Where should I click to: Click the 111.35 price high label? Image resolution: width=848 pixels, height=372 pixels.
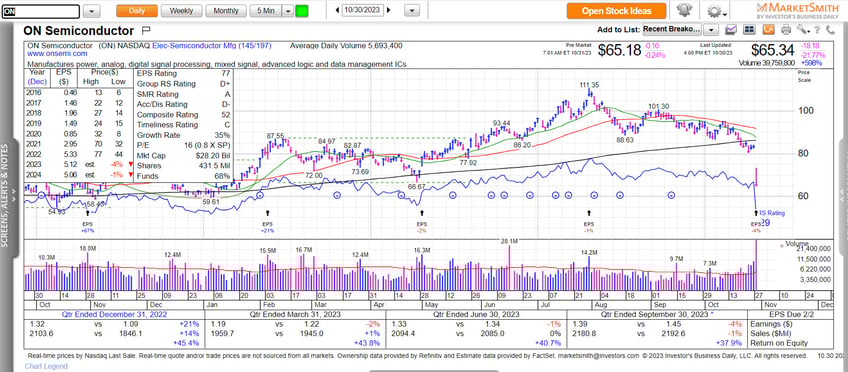(589, 85)
